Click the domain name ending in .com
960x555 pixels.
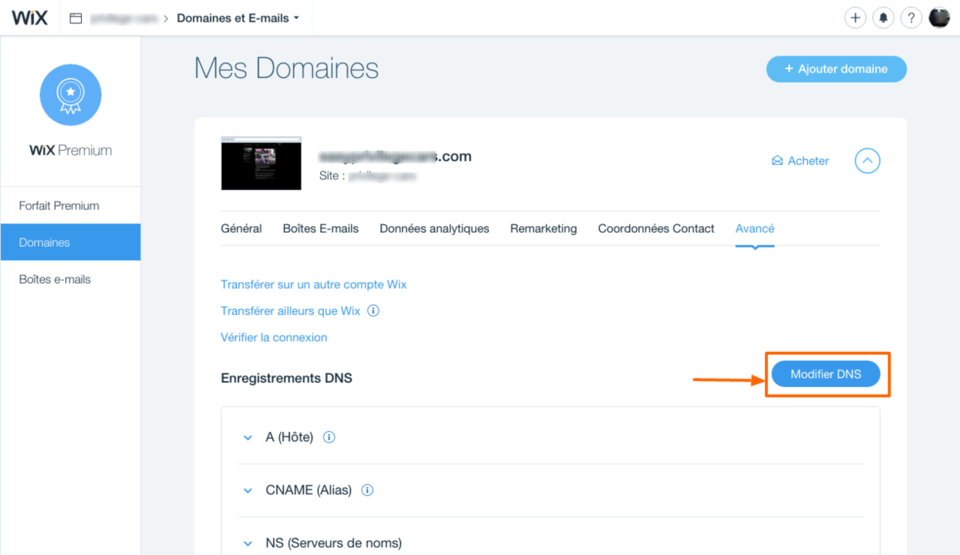coord(396,156)
